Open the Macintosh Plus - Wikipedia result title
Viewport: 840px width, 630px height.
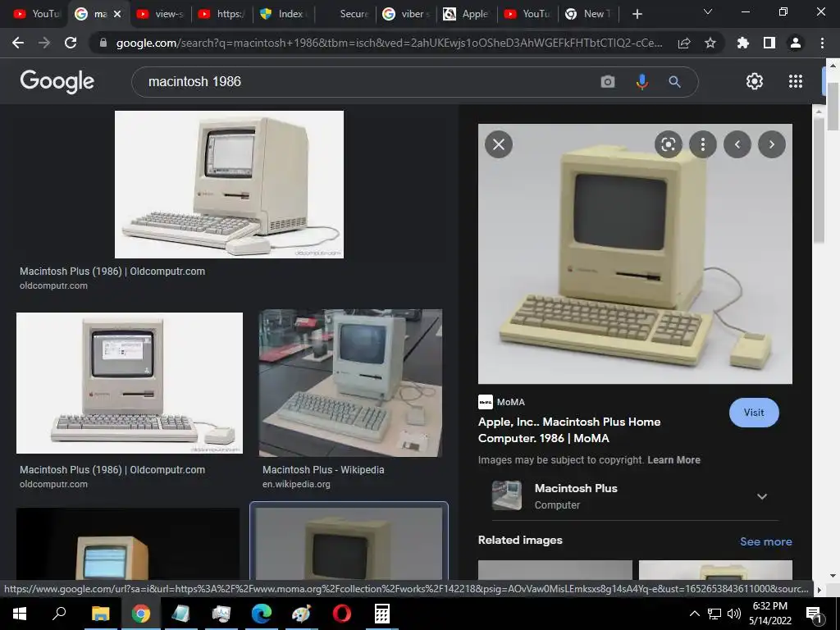point(323,470)
